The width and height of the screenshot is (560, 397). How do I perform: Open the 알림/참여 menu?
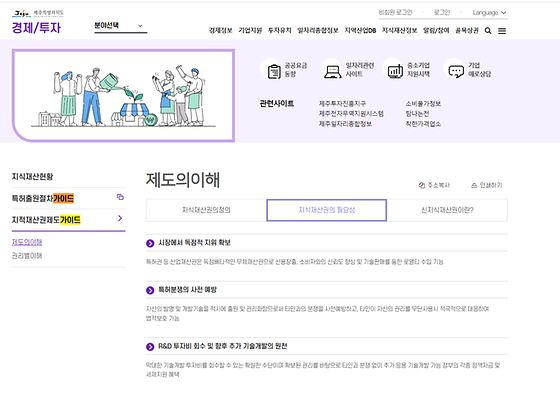click(x=436, y=31)
